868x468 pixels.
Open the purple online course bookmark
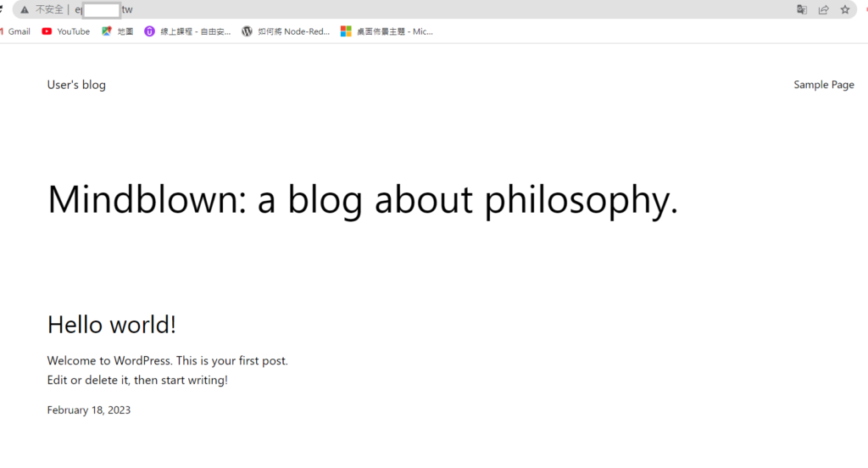click(x=187, y=31)
